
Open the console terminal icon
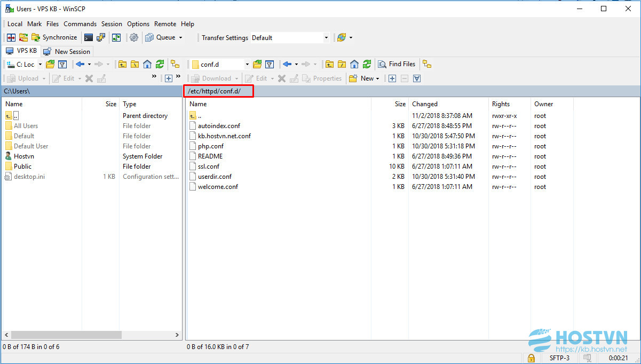89,37
